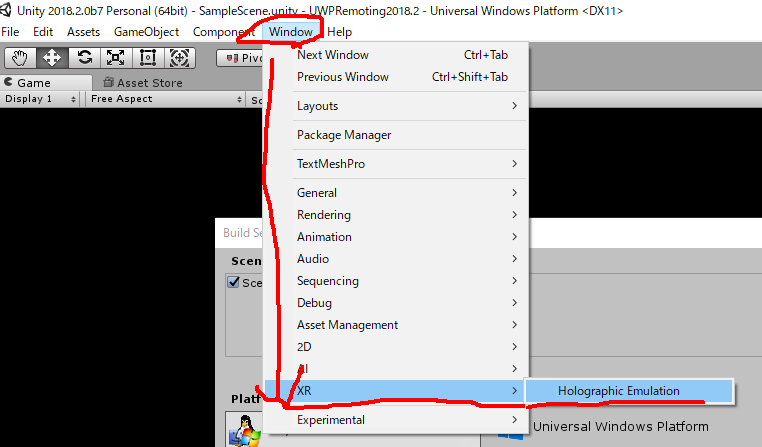Toggle the Pivot handle position button
Image resolution: width=762 pixels, height=447 pixels.
[x=240, y=58]
